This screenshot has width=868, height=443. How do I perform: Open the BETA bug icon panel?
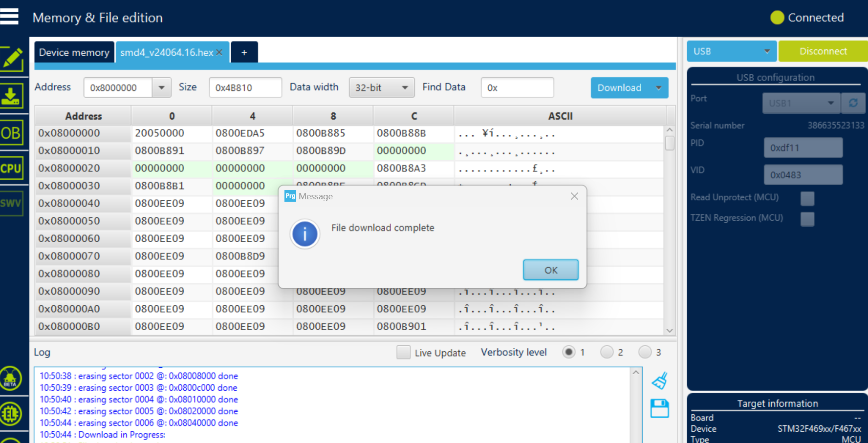11,378
